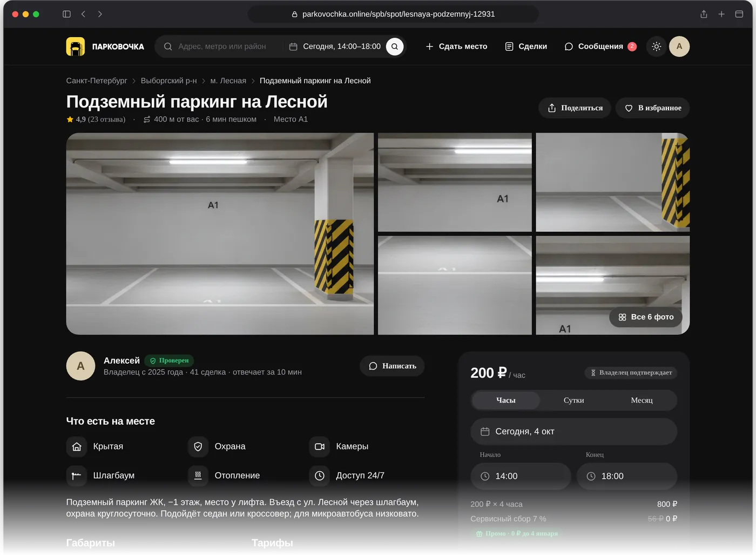The image size is (756, 555).
Task: Click the Проверен verified badge
Action: click(x=169, y=360)
